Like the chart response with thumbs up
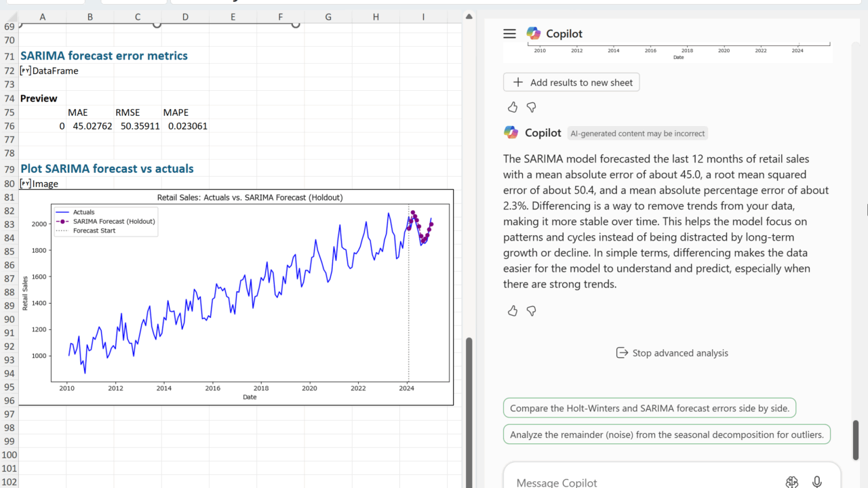This screenshot has height=488, width=868. tap(513, 107)
